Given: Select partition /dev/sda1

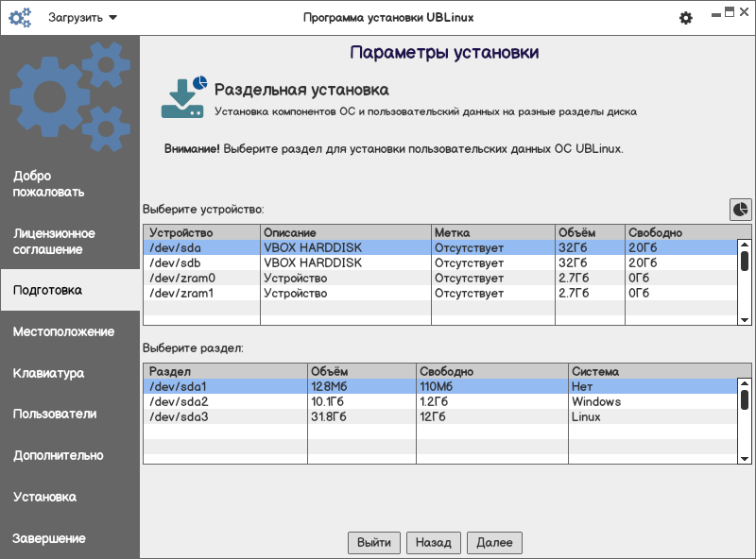Looking at the screenshot, I should click(440, 386).
